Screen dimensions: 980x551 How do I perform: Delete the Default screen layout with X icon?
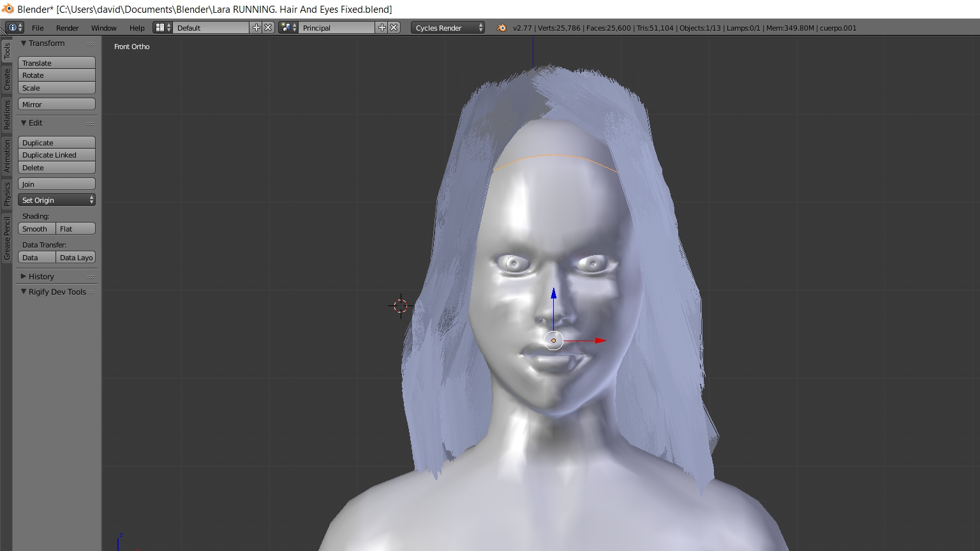click(269, 27)
